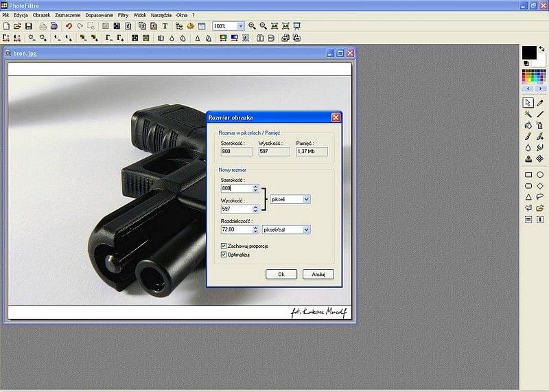The image size is (549, 392).
Task: Create a new image with toolbar icon
Action: click(x=6, y=26)
